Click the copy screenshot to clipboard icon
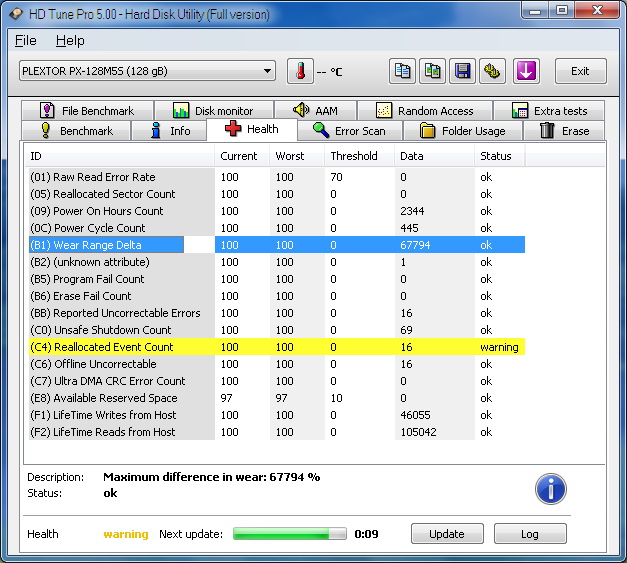This screenshot has width=627, height=563. (432, 72)
